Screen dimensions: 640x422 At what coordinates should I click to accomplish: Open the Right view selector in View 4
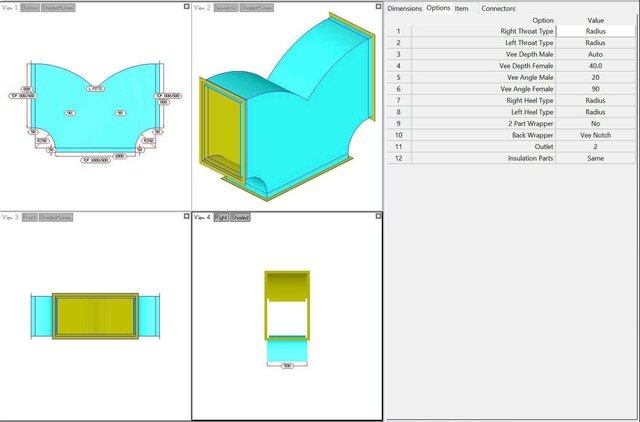[221, 217]
